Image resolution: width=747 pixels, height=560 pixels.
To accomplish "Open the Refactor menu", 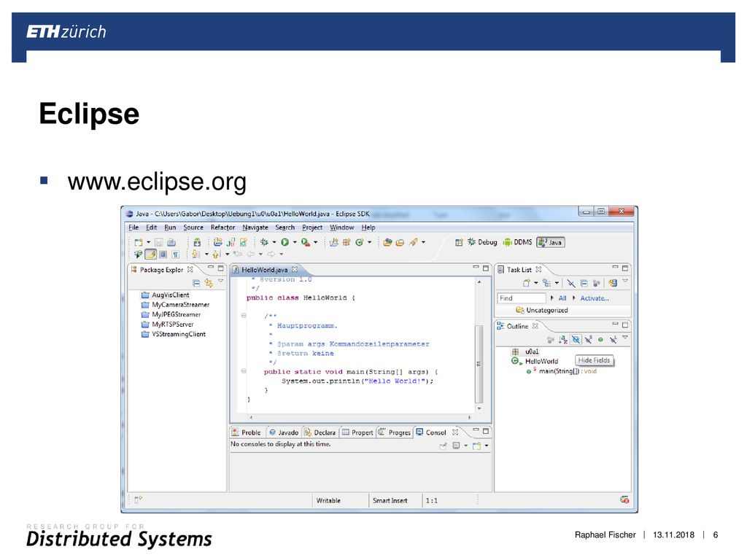I will pyautogui.click(x=223, y=227).
